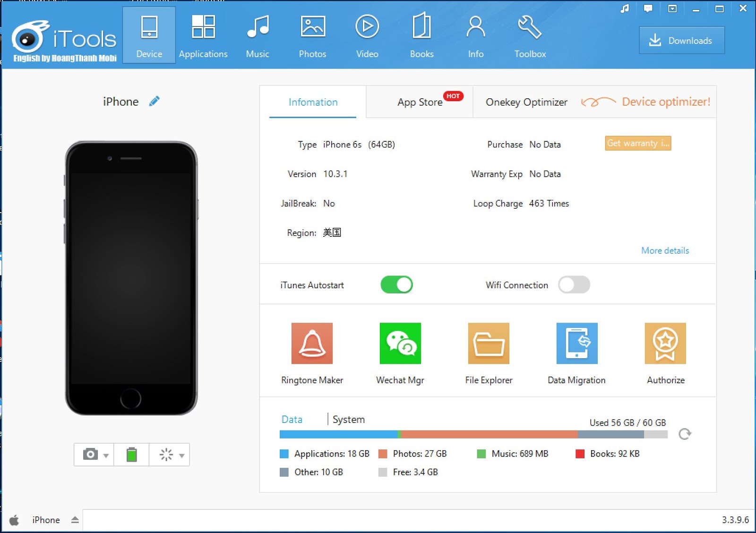
Task: Open the screenshot options dropdown arrow
Action: (x=105, y=456)
